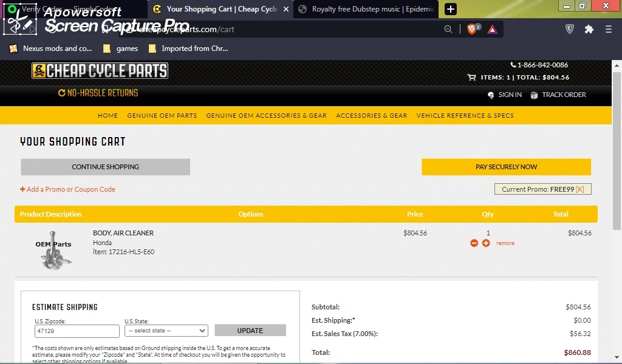Close the Your Shopping Cart tab

[286, 9]
